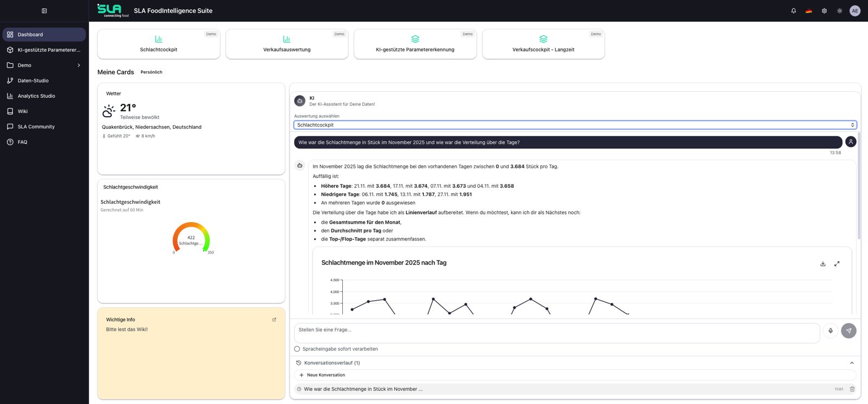The width and height of the screenshot is (868, 404).
Task: Send the question with the paper-plane button
Action: tap(848, 331)
